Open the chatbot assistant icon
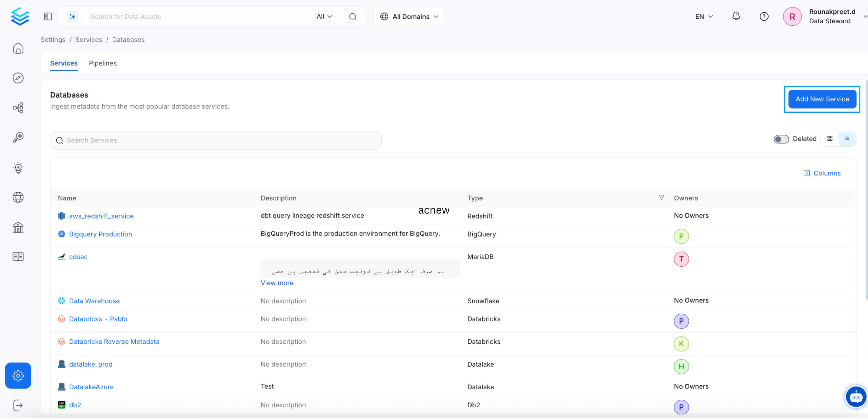Image resolution: width=868 pixels, height=420 pixels. pyautogui.click(x=856, y=397)
